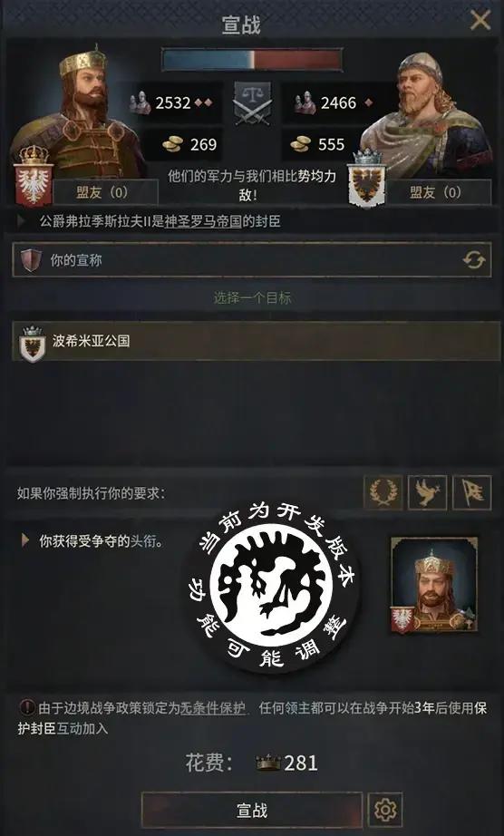Open the war settings gear icon

pos(385,810)
